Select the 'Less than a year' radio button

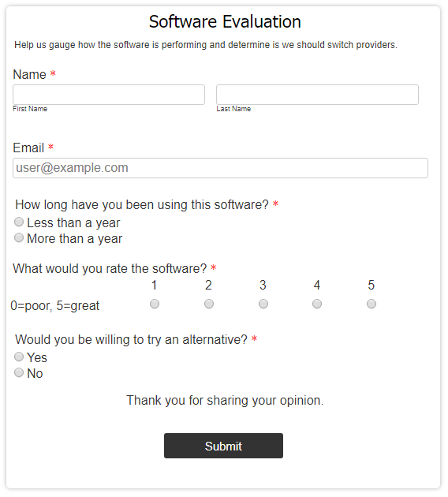[19, 222]
